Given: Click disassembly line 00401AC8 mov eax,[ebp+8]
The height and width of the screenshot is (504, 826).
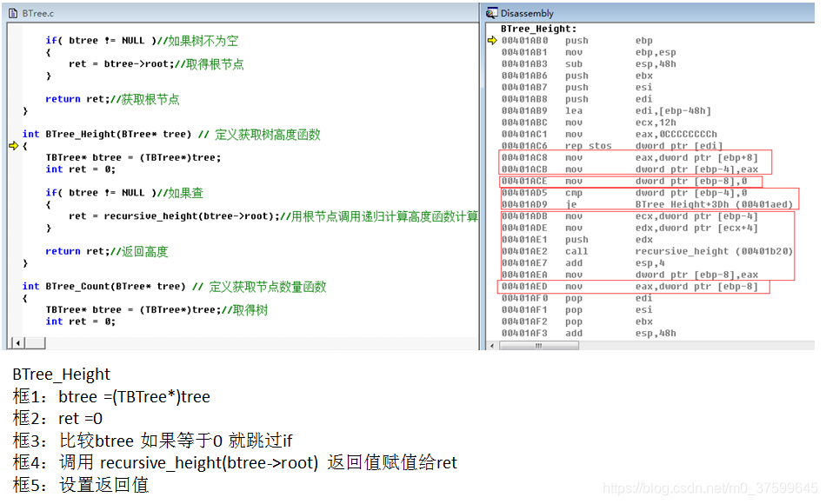Looking at the screenshot, I should pos(629,157).
